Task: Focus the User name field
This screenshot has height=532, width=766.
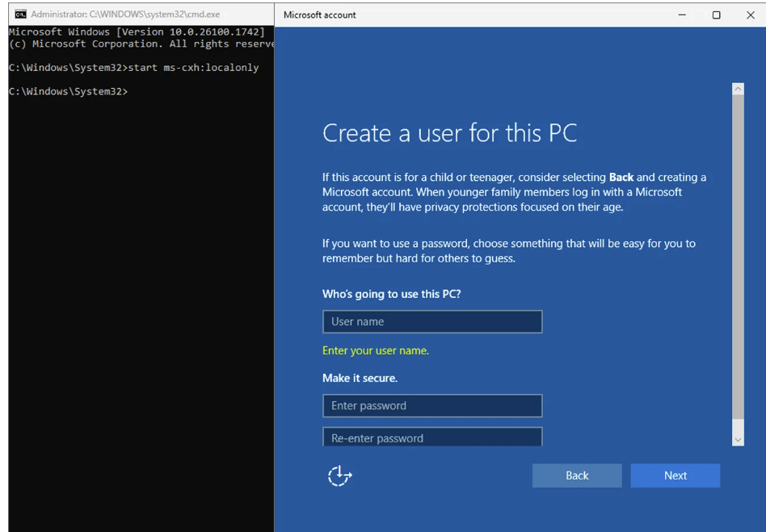Action: pos(432,321)
